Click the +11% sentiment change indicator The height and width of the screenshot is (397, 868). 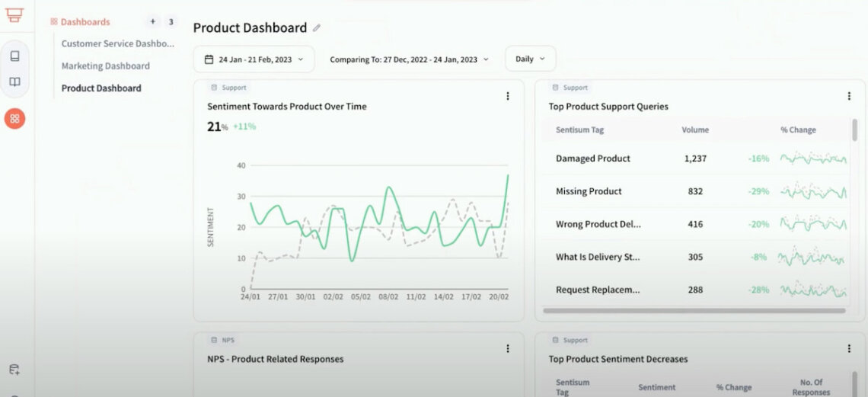coord(244,126)
